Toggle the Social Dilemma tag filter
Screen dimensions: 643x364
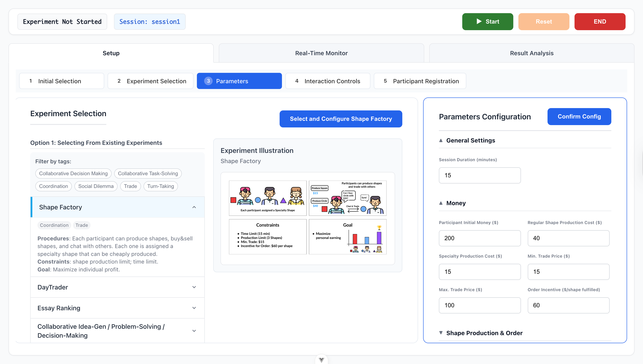click(96, 186)
